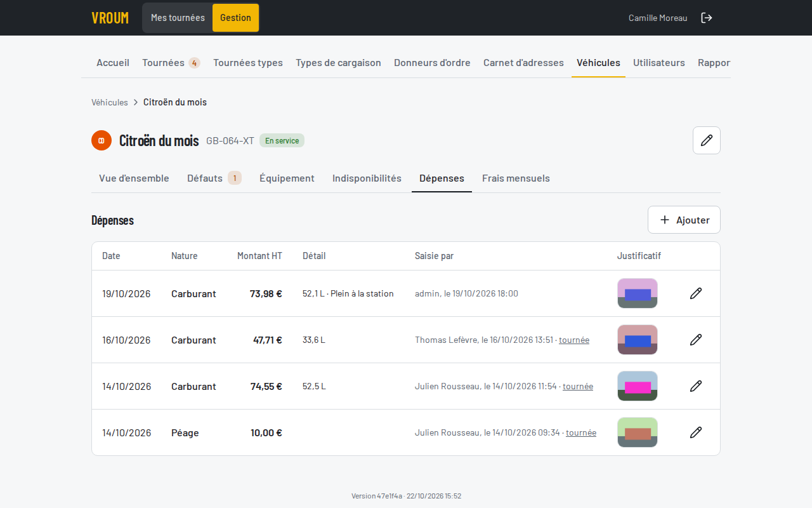Open the Tournées tab

coord(171,63)
